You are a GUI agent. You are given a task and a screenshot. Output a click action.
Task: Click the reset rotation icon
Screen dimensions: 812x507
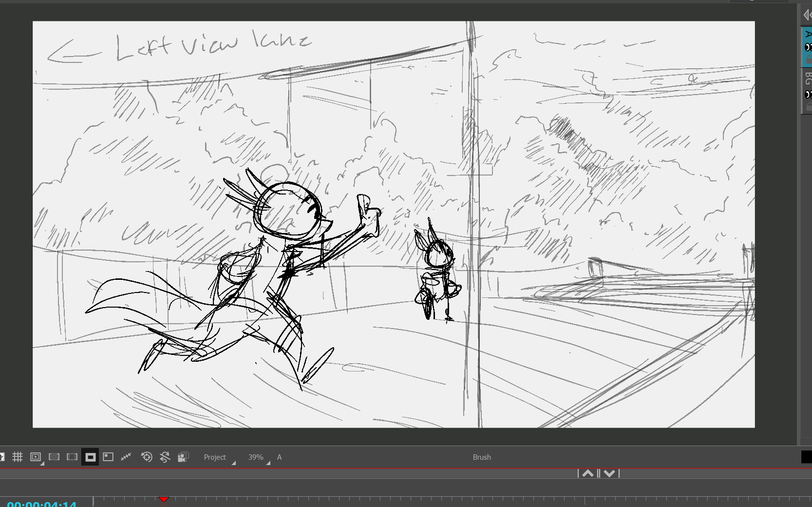(165, 457)
